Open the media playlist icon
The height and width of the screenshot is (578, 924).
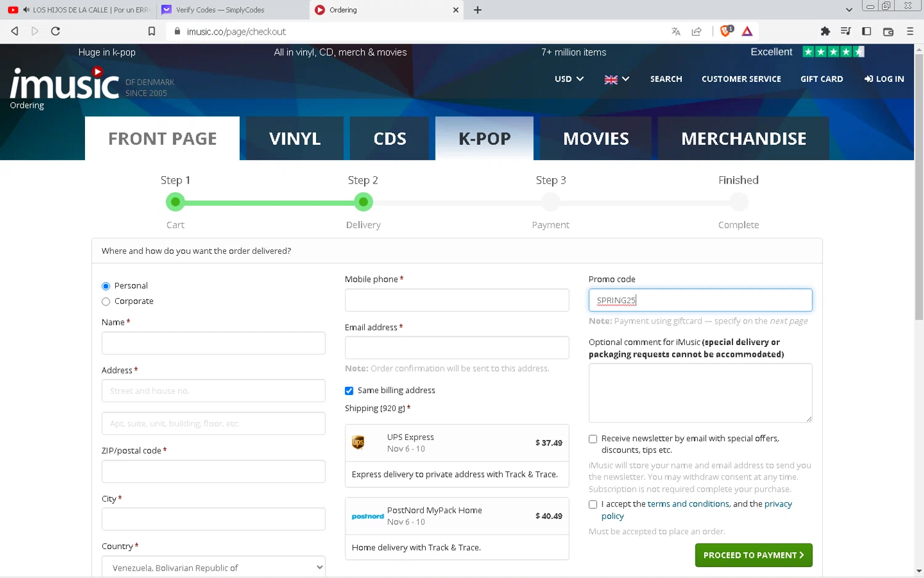point(846,31)
